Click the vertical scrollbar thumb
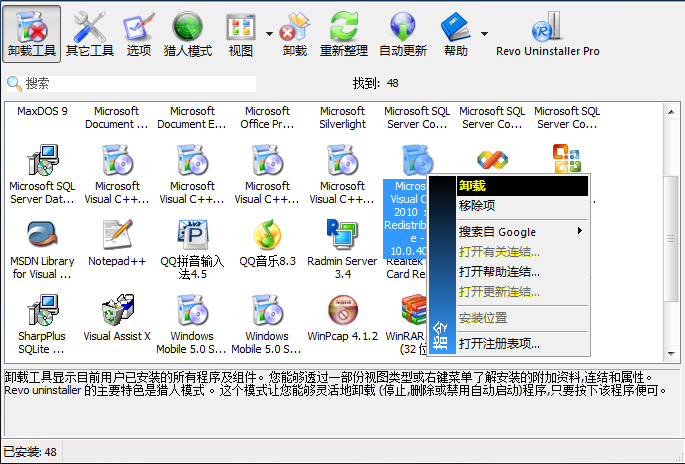The width and height of the screenshot is (685, 464). click(671, 239)
